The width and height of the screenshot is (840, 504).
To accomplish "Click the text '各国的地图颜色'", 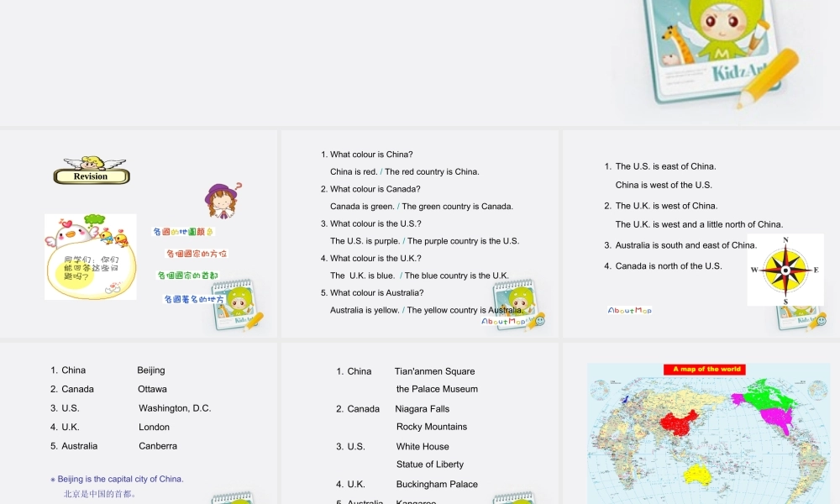I will tap(183, 232).
